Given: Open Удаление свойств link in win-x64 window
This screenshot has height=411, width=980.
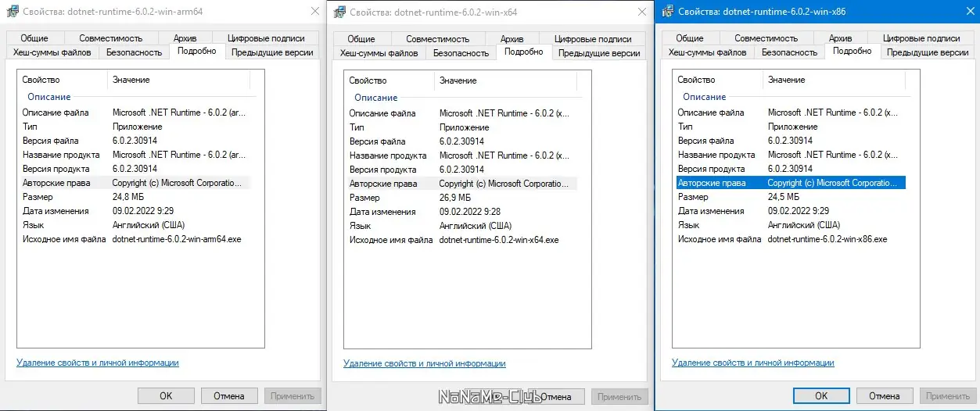Looking at the screenshot, I should click(425, 363).
